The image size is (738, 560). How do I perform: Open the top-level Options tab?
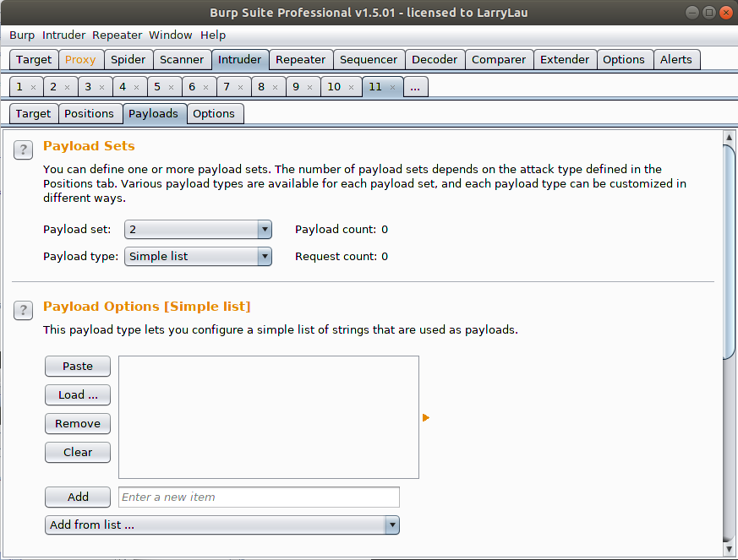tap(624, 60)
